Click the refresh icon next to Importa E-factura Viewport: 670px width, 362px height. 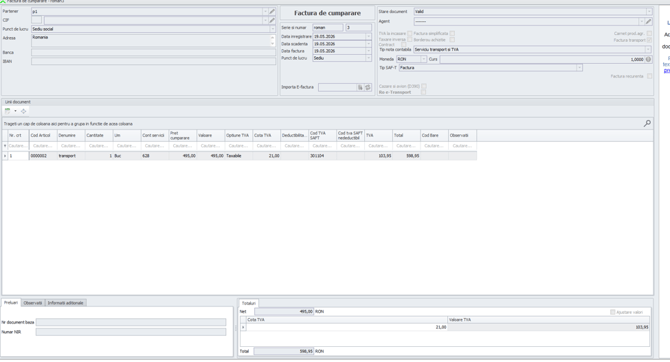367,87
